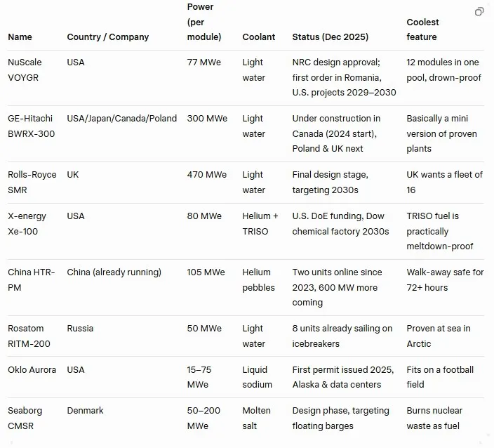Click the Name column header

pos(20,37)
